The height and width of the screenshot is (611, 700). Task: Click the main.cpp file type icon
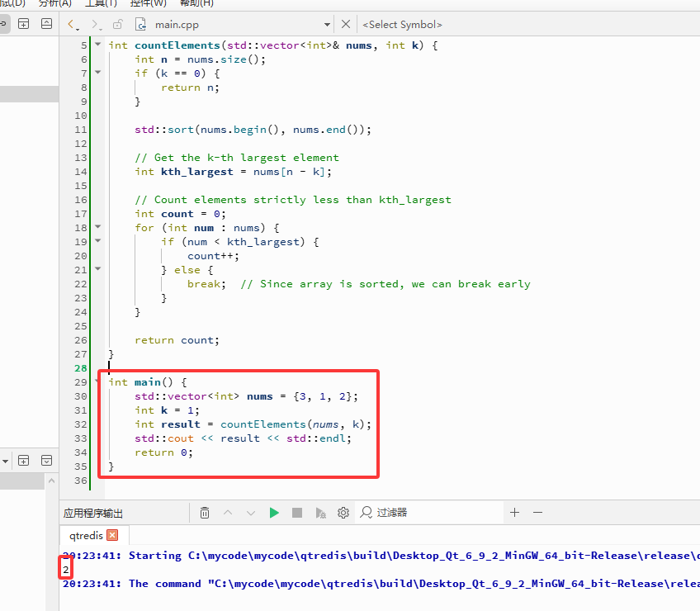[x=140, y=24]
